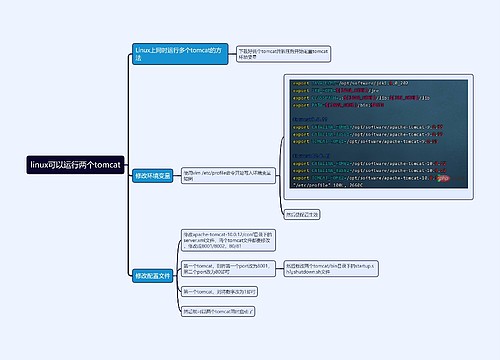Click the red php logo watermark
This screenshot has width=500, height=360.
443,178
